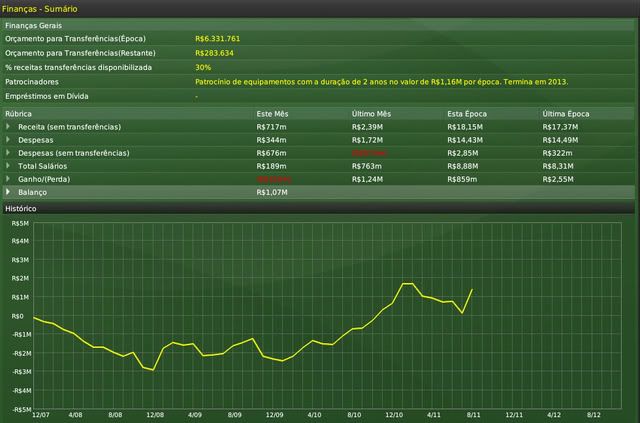Click the Rúbrica column header
The image size is (640, 423).
21,114
